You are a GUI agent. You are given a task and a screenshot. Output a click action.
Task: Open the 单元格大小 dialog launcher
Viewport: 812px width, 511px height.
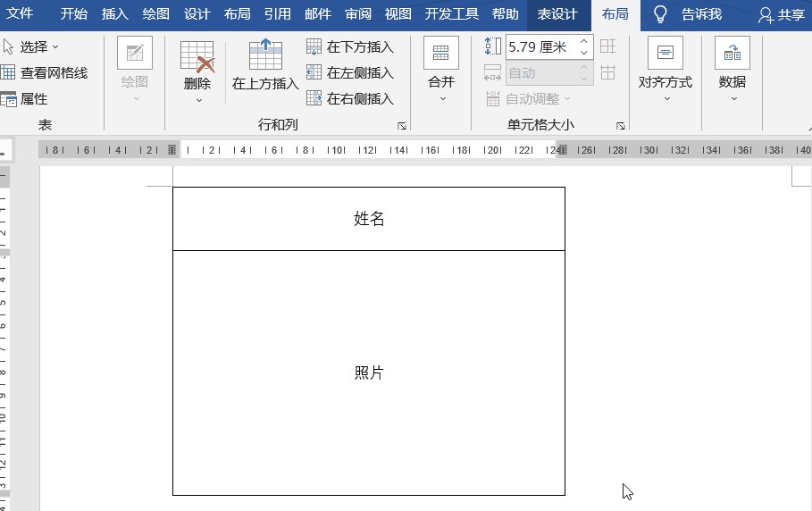click(x=621, y=126)
